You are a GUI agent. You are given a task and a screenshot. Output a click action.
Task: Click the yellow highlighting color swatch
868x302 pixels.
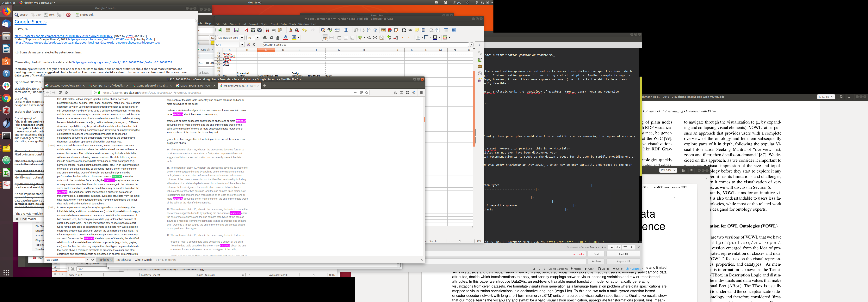coord(294,38)
